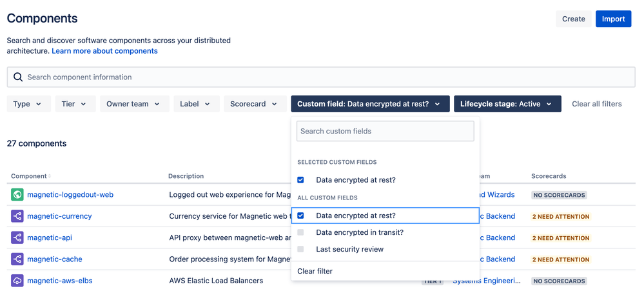Click the magnetic-aws-elbs cloud icon
Viewport: 644px width, 291px height.
coord(17,281)
